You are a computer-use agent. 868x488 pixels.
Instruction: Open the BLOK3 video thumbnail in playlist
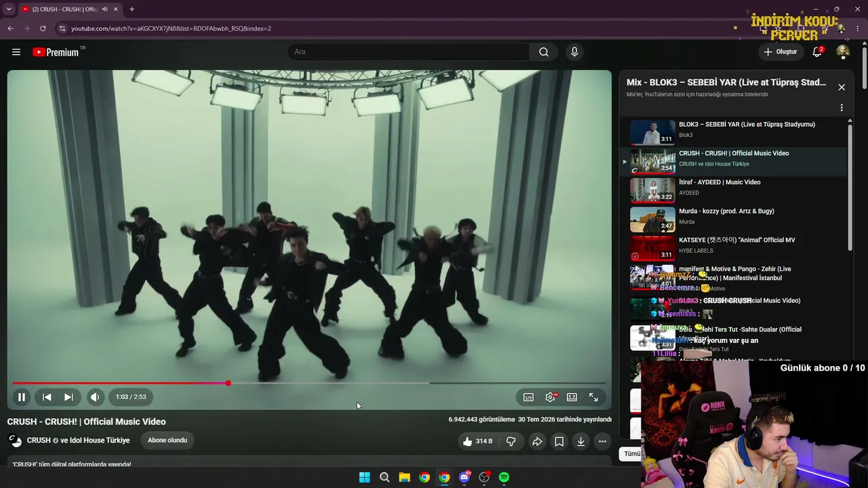(652, 133)
